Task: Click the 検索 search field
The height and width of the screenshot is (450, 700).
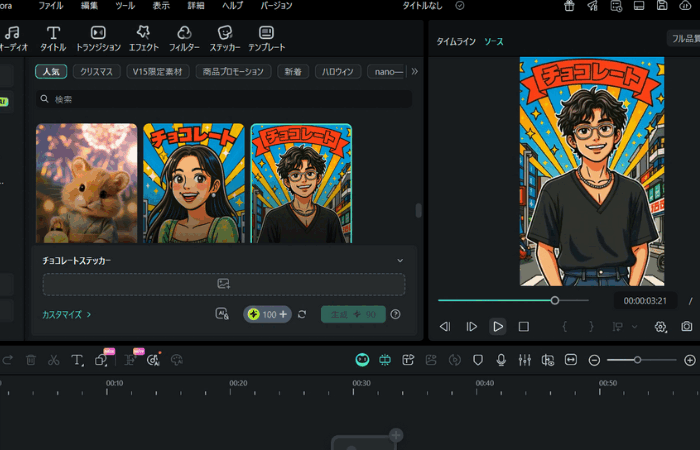Action: (x=224, y=99)
